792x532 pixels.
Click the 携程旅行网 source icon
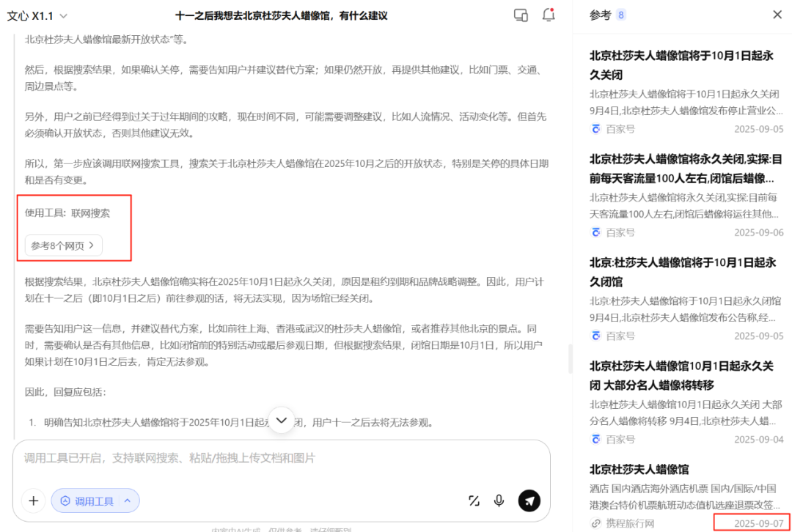click(x=595, y=522)
